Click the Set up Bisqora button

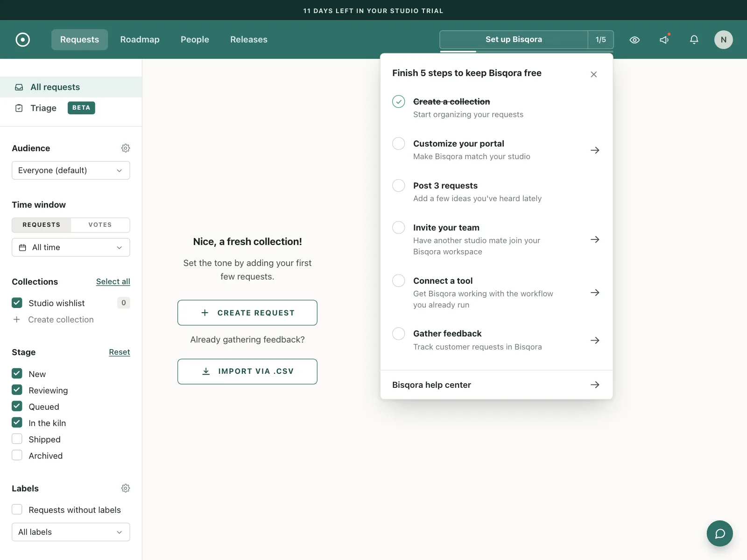[514, 40]
